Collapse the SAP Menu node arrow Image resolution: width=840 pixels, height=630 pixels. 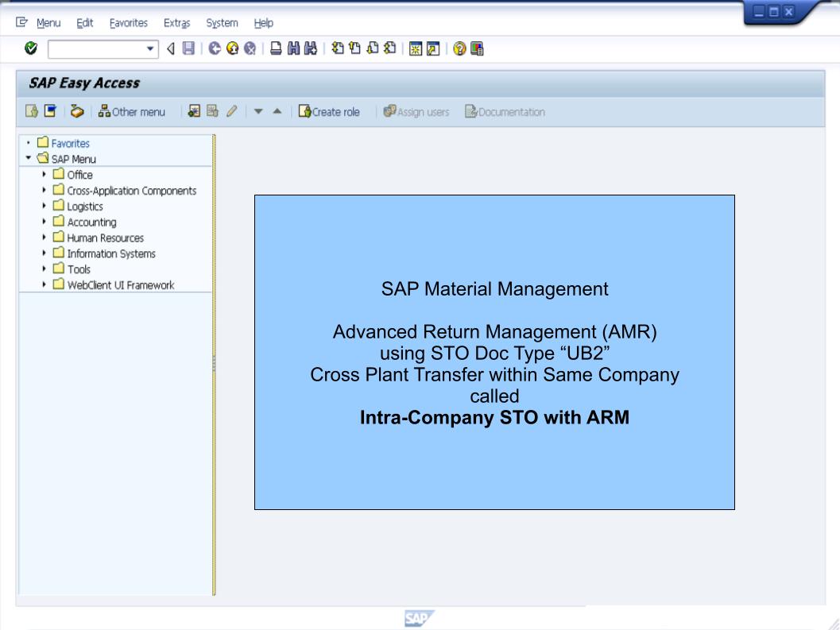coord(29,158)
